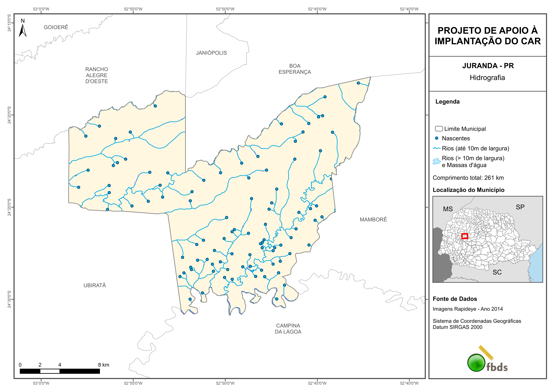554x392 pixels.
Task: Click the spring point at northeast tip
Action: pos(358,83)
